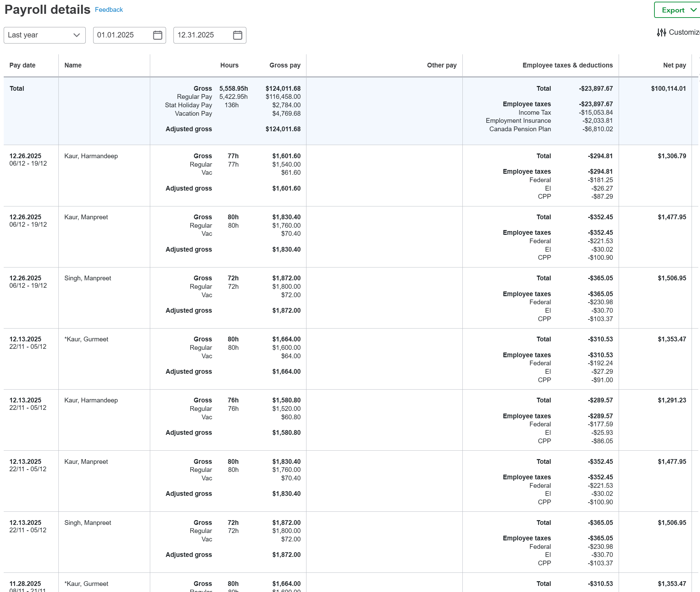Click Employee taxes & deductions column header

567,65
